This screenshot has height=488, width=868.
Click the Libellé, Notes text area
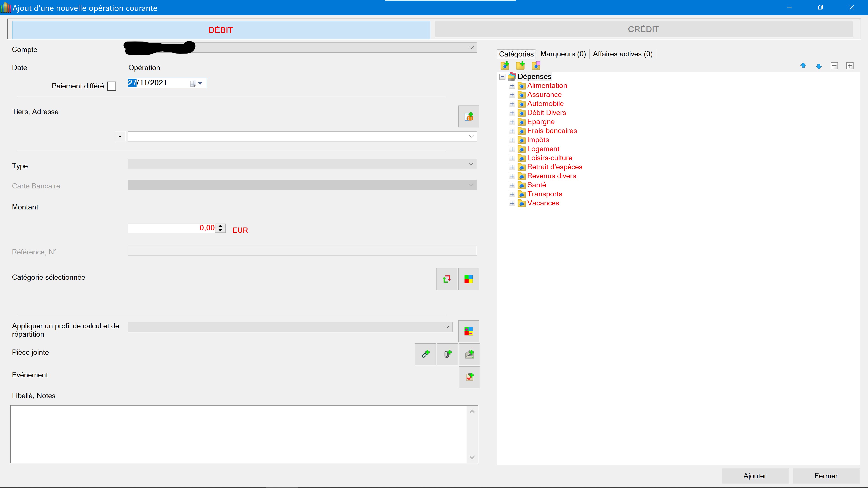(238, 434)
